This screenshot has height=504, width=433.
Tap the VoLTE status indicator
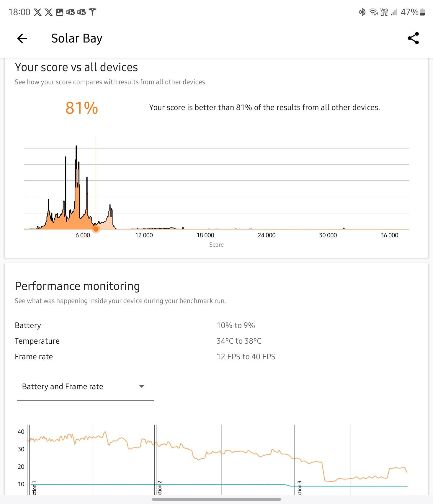click(x=384, y=12)
